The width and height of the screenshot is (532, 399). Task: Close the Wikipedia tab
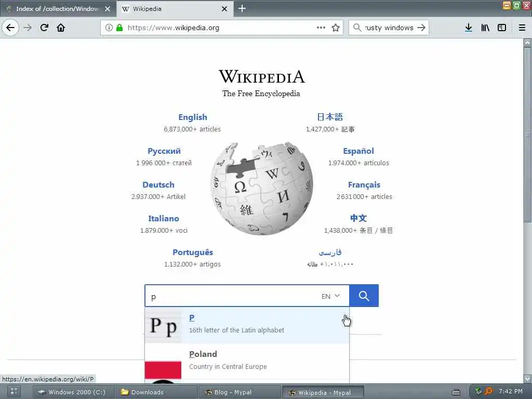(x=224, y=9)
